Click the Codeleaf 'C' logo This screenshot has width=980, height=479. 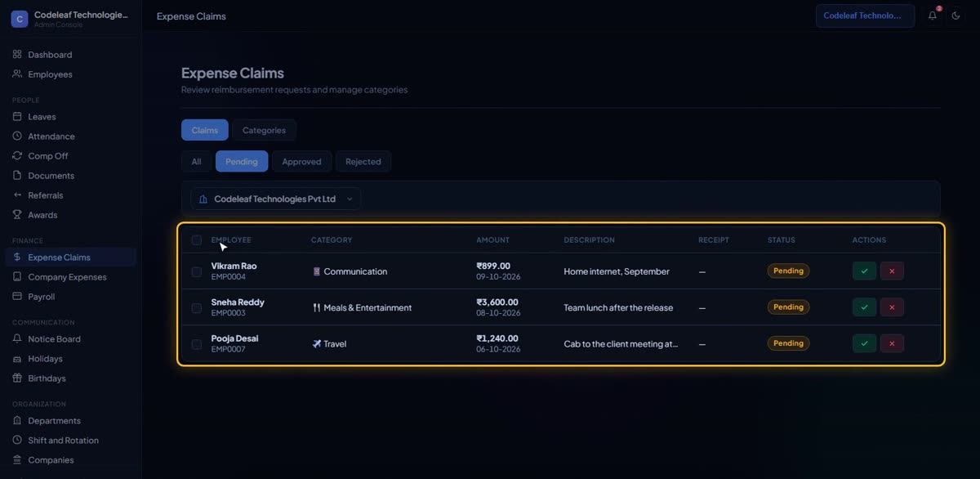click(20, 19)
